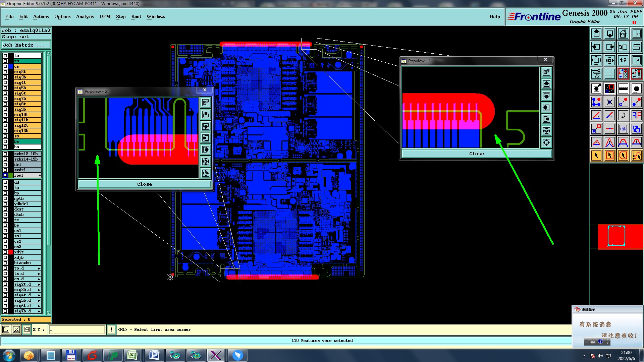Select the single-pointer selection tool
Screen dimensions: 644x362
[596, 156]
